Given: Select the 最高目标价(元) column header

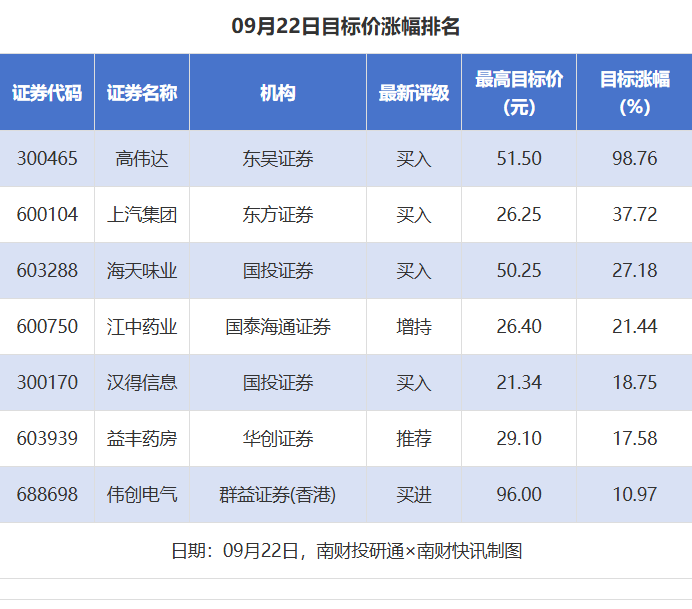Looking at the screenshot, I should tap(518, 93).
